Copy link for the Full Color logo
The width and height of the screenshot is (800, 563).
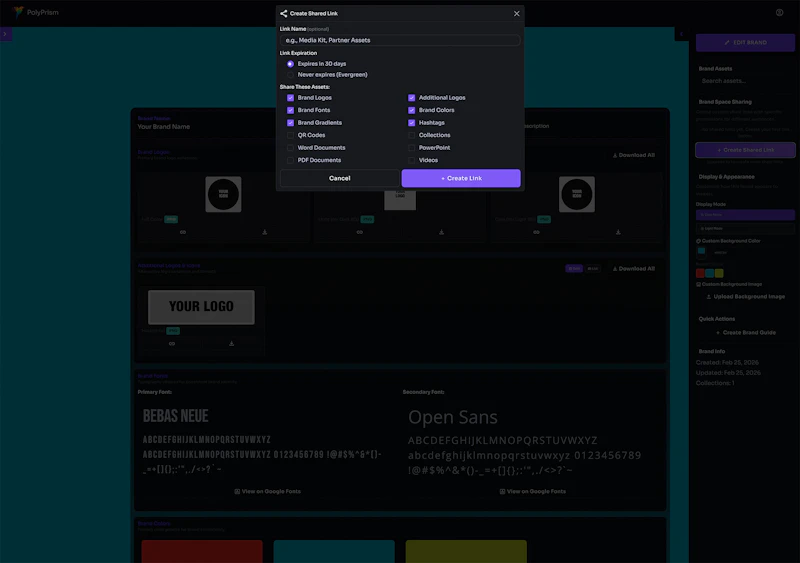click(183, 232)
